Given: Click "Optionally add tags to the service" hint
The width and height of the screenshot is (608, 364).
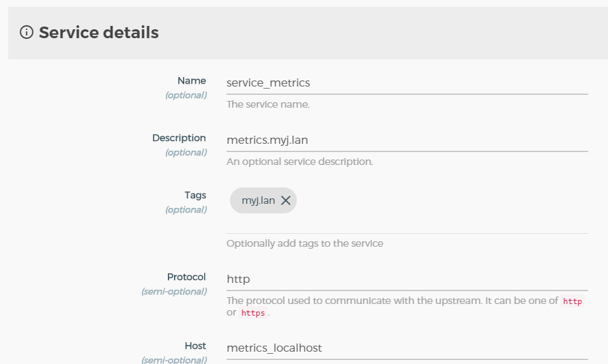Looking at the screenshot, I should [x=304, y=243].
